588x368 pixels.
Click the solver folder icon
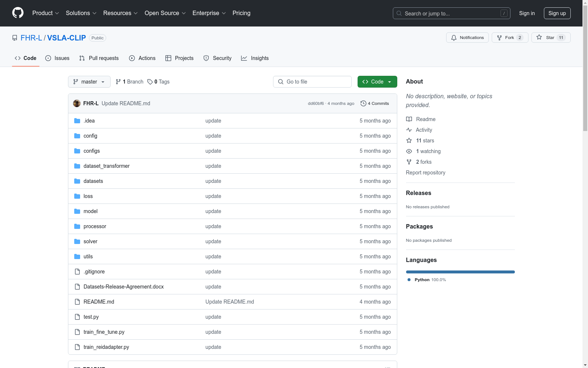pos(77,241)
